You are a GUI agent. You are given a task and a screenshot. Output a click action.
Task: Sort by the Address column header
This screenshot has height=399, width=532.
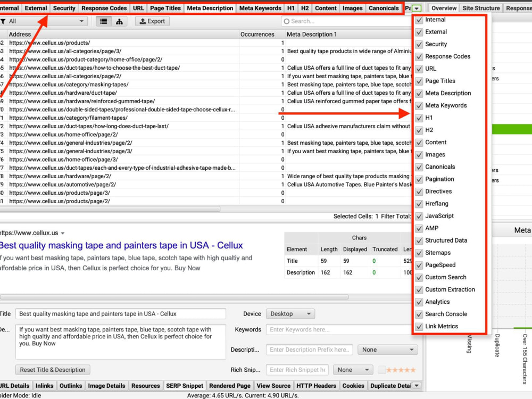coord(123,34)
